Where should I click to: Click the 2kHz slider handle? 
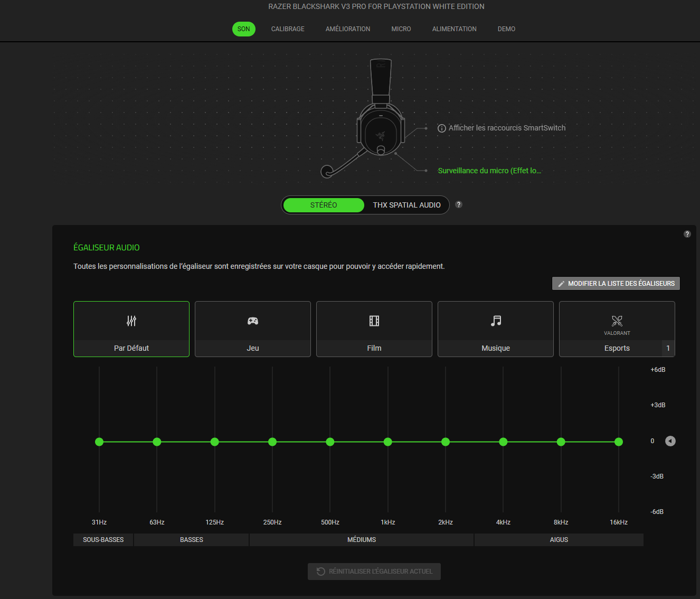point(446,442)
